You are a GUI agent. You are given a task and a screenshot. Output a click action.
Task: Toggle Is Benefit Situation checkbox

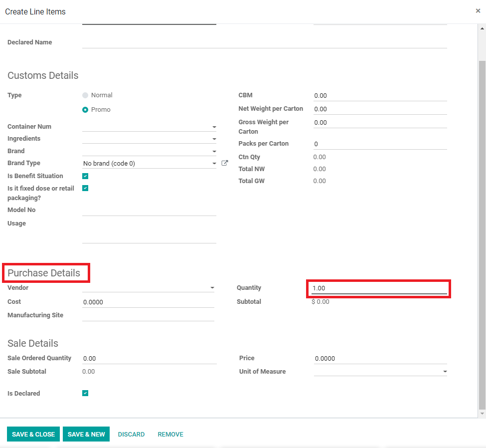point(85,176)
